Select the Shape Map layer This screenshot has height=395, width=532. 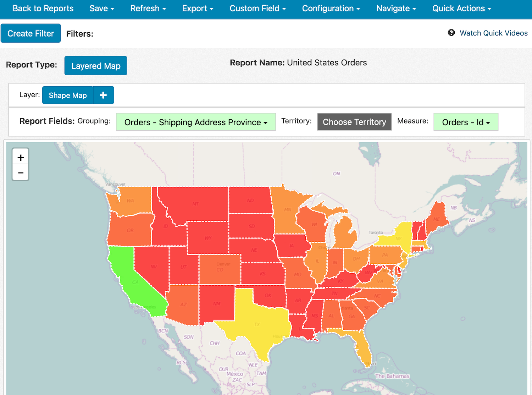(x=68, y=95)
